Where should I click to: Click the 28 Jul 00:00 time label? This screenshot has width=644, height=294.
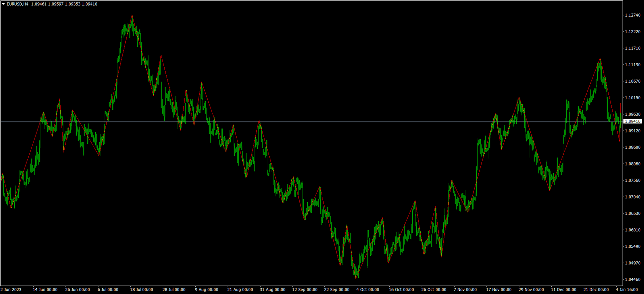pos(175,289)
